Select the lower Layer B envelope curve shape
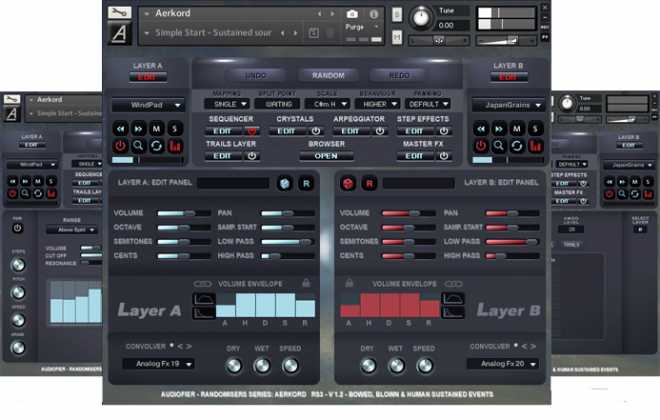This screenshot has height=420, width=660. 453,312
